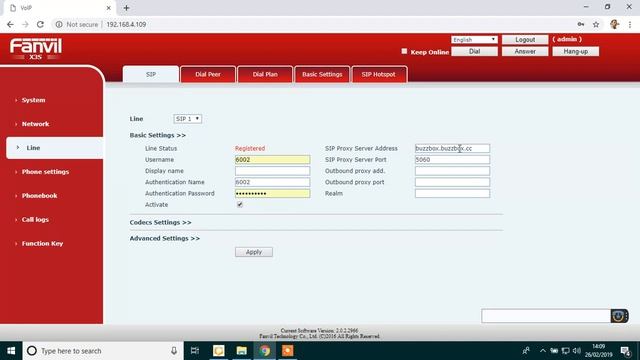Show hidden system tray icons
This screenshot has width=640, height=360.
[x=542, y=351]
